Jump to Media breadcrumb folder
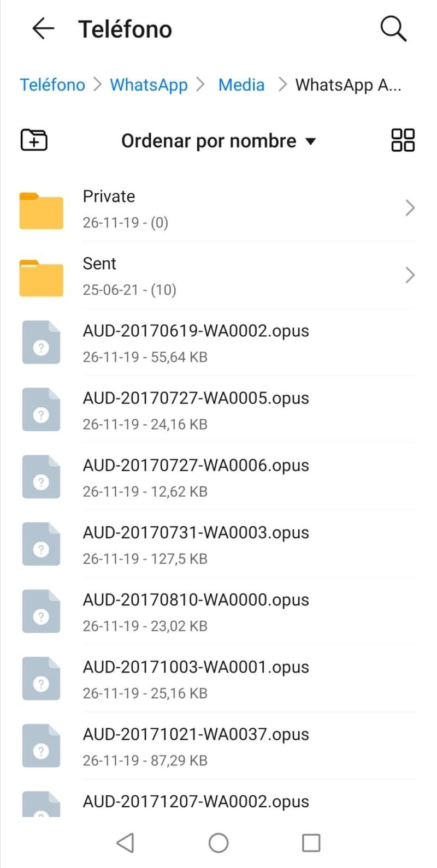The height and width of the screenshot is (868, 437). pos(241,85)
